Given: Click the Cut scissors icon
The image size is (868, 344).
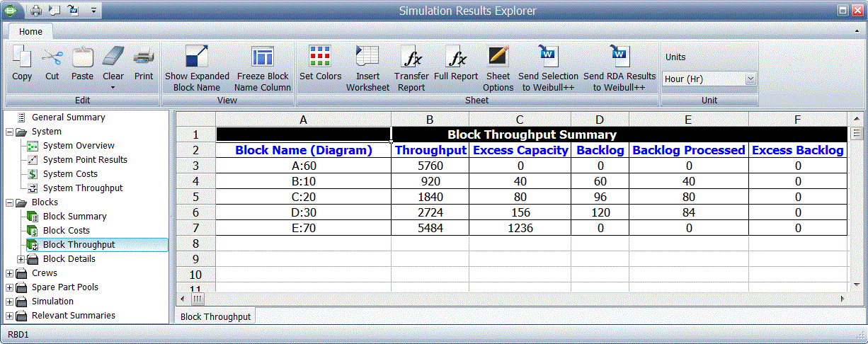Looking at the screenshot, I should pos(52,58).
